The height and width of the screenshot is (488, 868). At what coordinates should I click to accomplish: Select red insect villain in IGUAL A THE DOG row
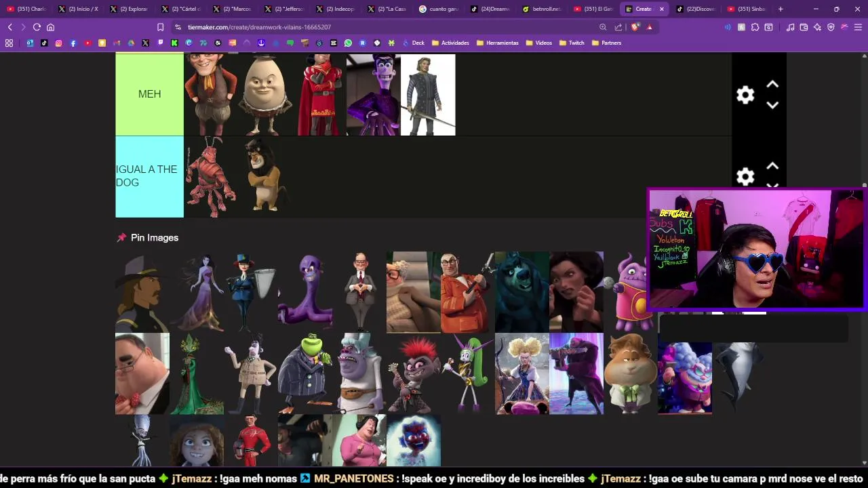pos(211,176)
